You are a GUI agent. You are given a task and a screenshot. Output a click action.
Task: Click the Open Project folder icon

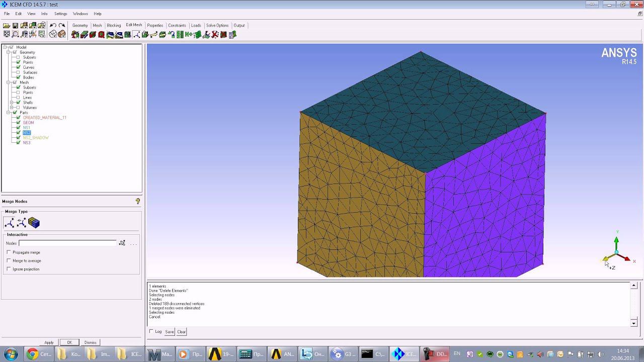[x=7, y=25]
